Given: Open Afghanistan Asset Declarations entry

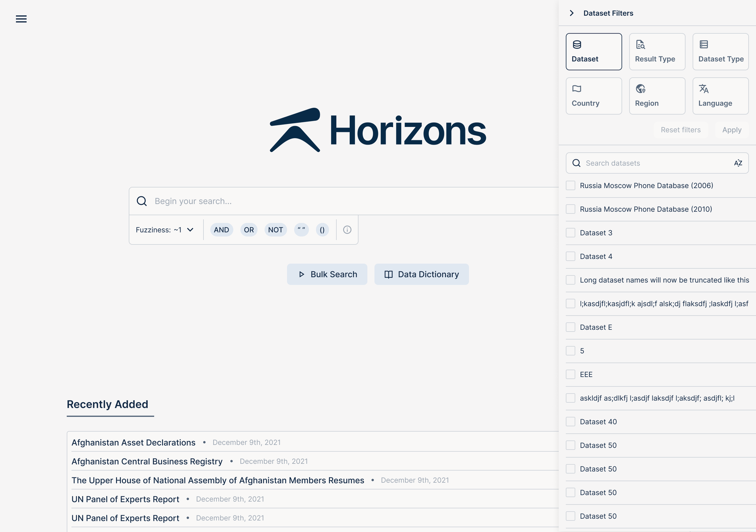Looking at the screenshot, I should [133, 443].
